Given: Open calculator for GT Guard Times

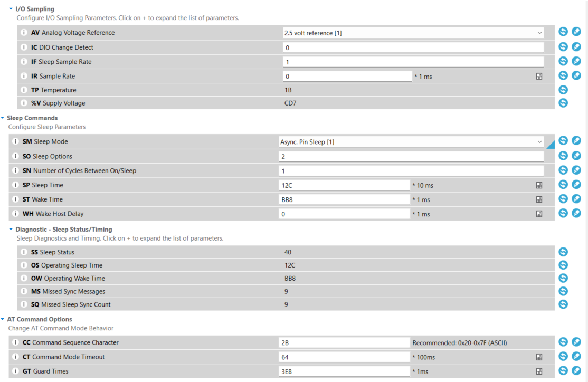Looking at the screenshot, I should pos(539,371).
